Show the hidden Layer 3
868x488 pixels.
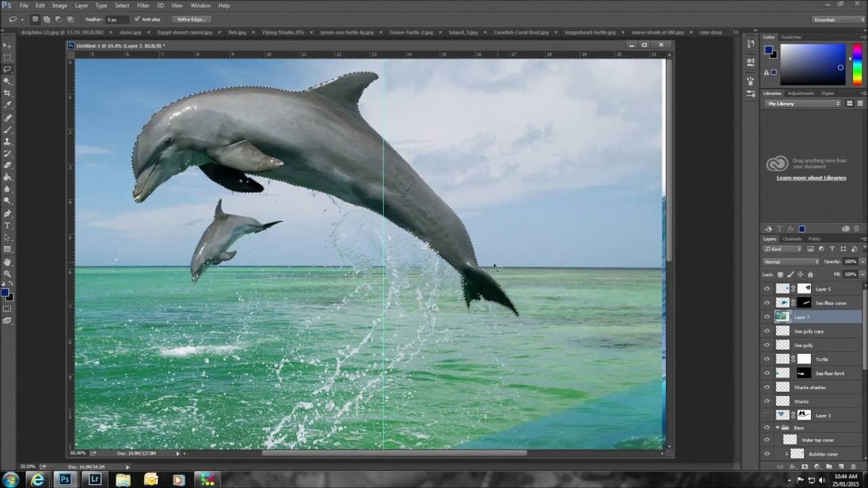[767, 415]
